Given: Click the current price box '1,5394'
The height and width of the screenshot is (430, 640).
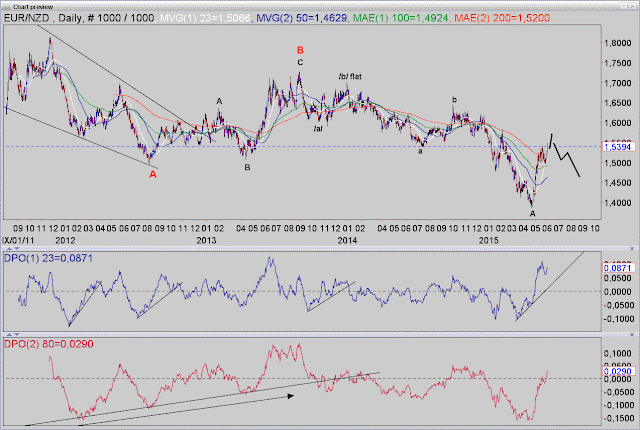Looking at the screenshot, I should coord(619,146).
